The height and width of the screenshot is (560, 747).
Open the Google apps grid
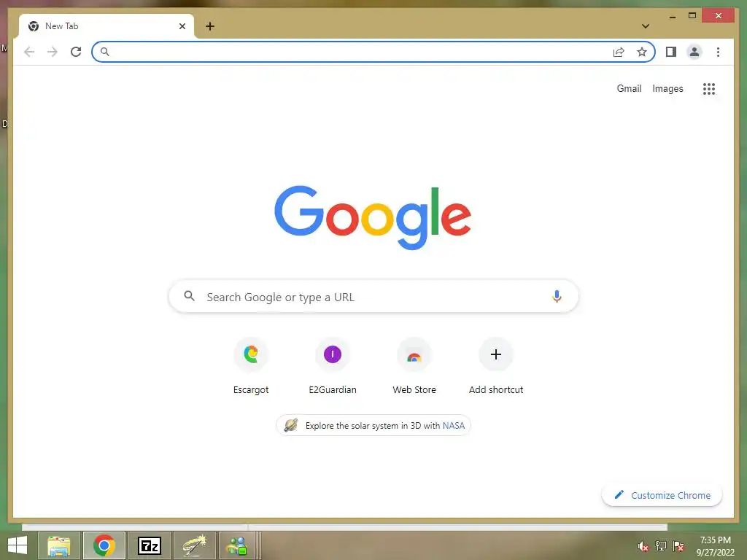pyautogui.click(x=709, y=88)
